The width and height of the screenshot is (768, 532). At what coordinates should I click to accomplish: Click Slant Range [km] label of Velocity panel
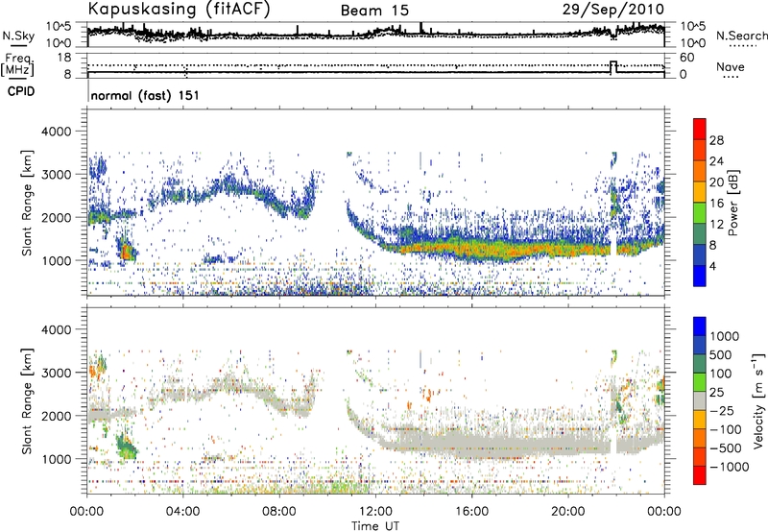pos(27,401)
